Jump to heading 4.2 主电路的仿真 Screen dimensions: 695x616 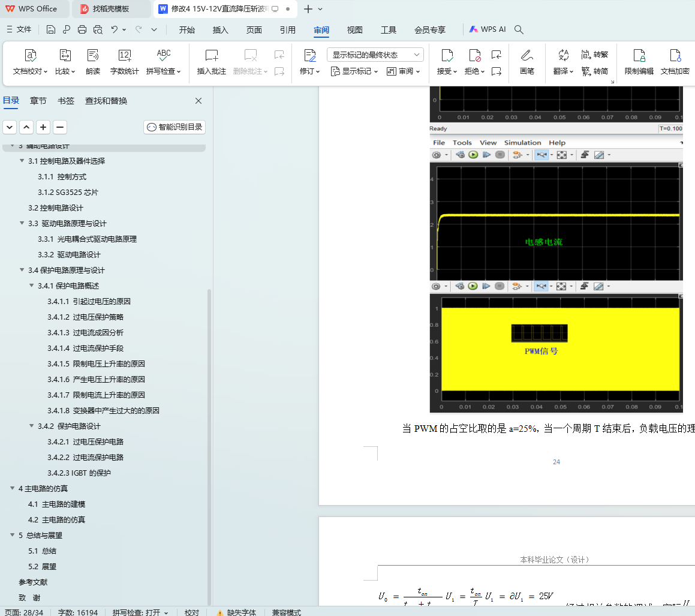click(x=57, y=519)
